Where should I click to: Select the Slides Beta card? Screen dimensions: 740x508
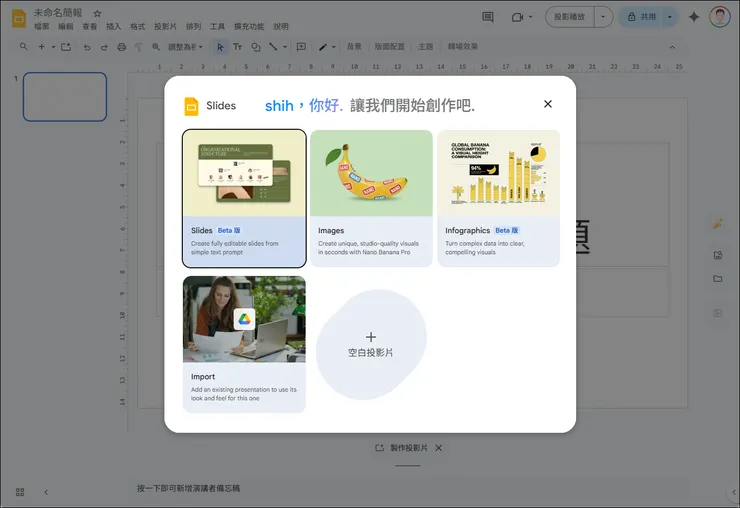pos(244,198)
